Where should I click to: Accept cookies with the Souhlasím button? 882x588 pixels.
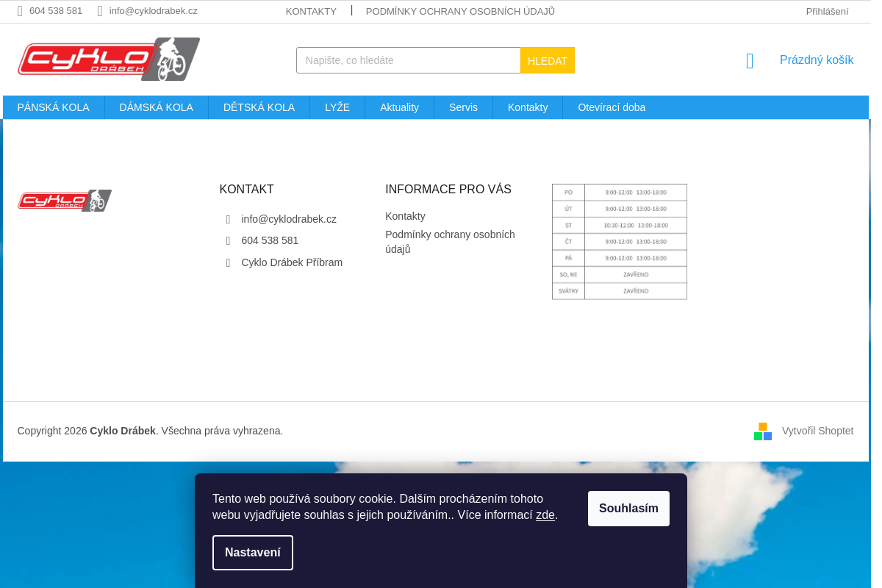click(x=628, y=509)
